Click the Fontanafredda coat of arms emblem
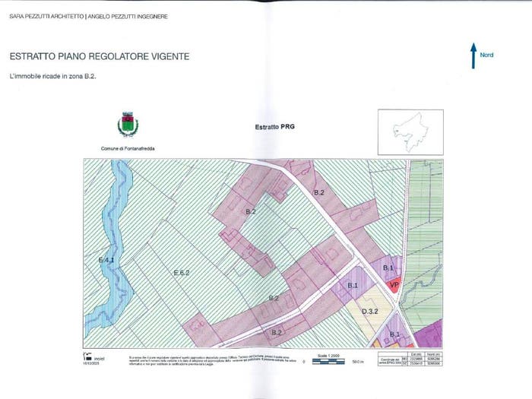 pyautogui.click(x=128, y=124)
